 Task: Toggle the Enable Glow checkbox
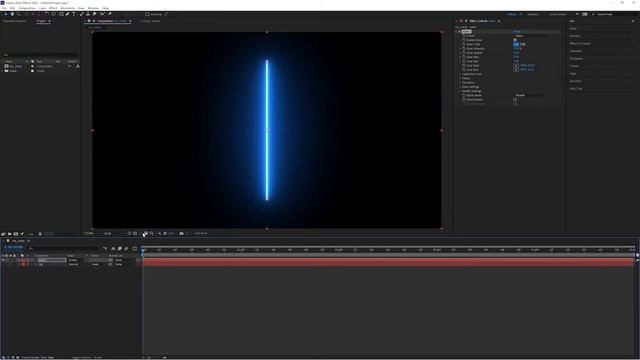point(515,40)
